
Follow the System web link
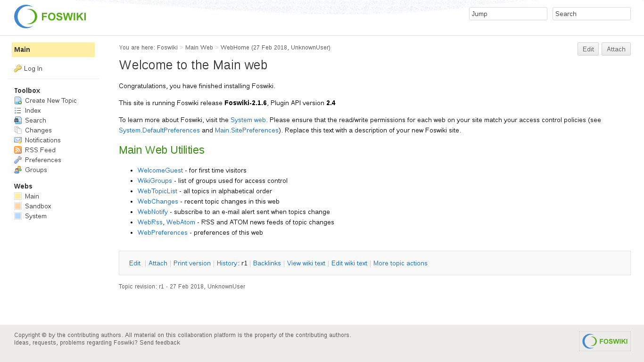click(x=248, y=120)
